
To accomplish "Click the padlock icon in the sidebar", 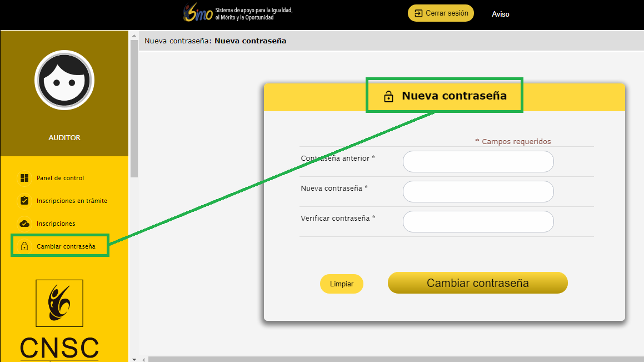I will (x=24, y=246).
